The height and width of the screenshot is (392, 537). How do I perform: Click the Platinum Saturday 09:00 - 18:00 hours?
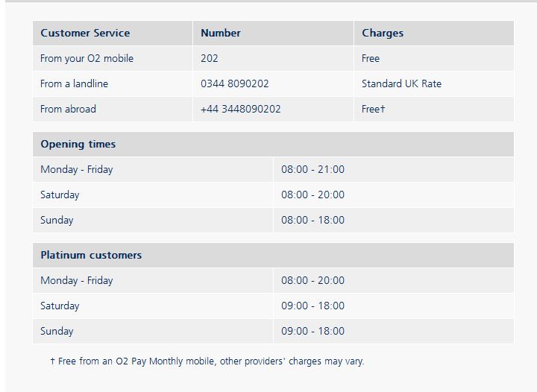pos(313,306)
